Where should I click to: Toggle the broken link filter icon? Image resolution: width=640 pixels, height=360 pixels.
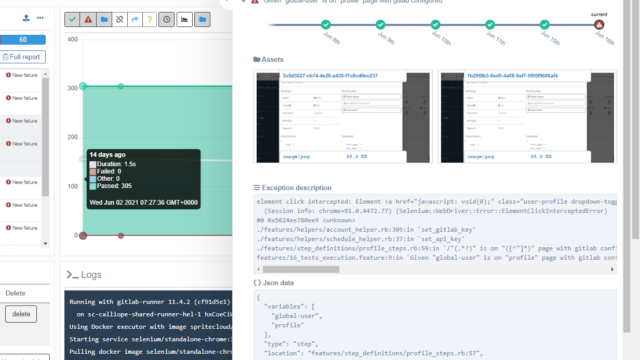[119, 19]
